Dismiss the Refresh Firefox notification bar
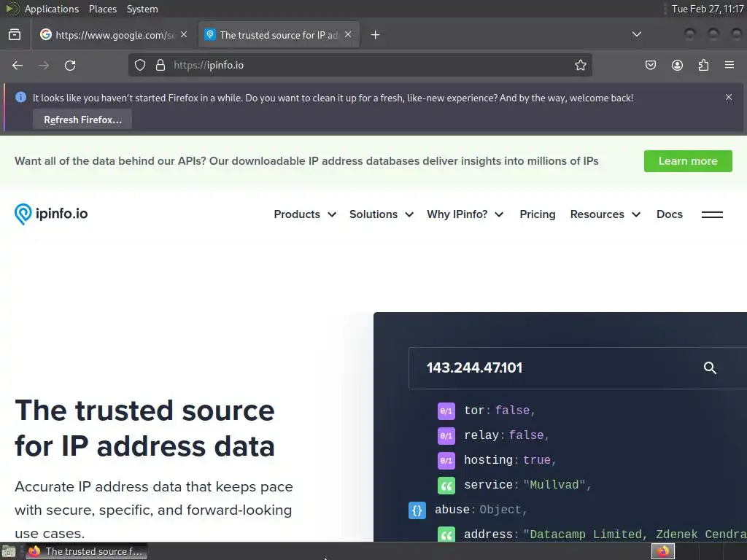The image size is (747, 560). [729, 97]
